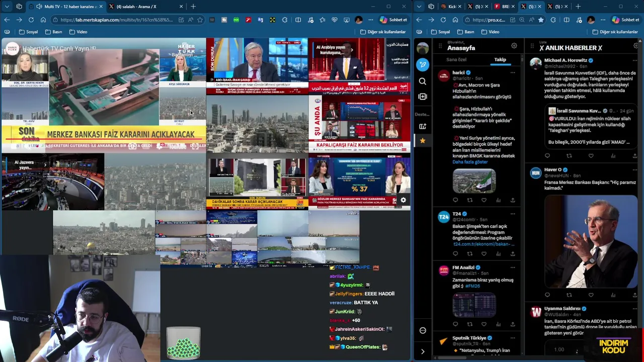The image size is (644, 362).
Task: Open a new tab in right browser window
Action: tap(578, 7)
